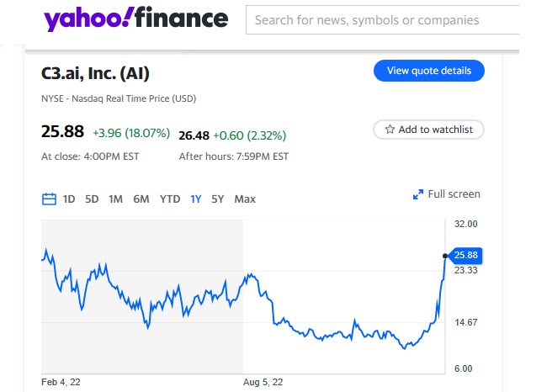The image size is (547, 392).
Task: Select the 1Y chart range
Action: [x=195, y=199]
